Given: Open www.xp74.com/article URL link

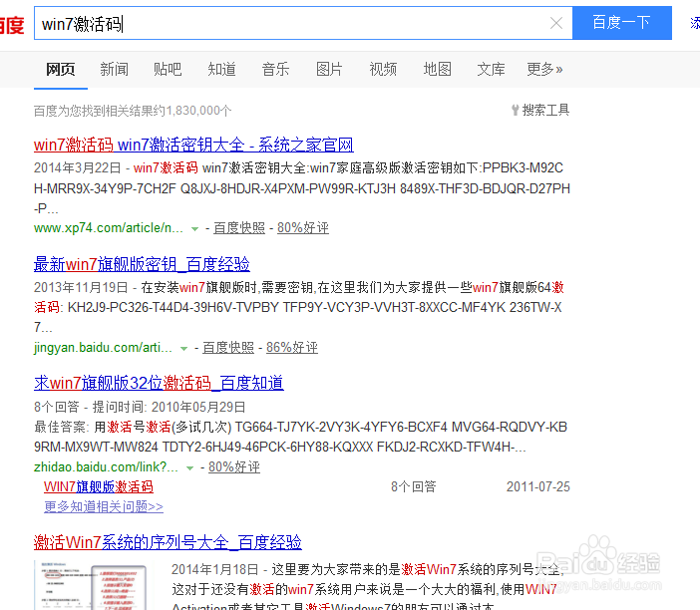Looking at the screenshot, I should click(109, 228).
